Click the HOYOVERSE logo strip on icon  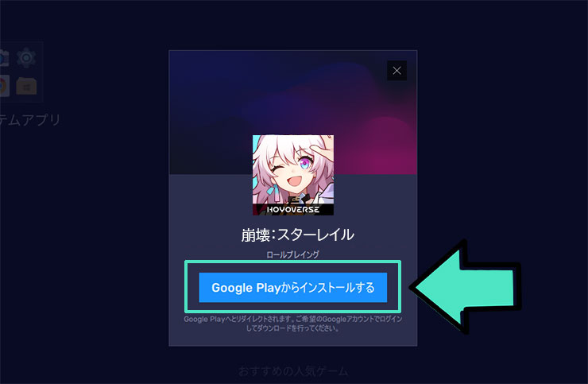point(293,209)
